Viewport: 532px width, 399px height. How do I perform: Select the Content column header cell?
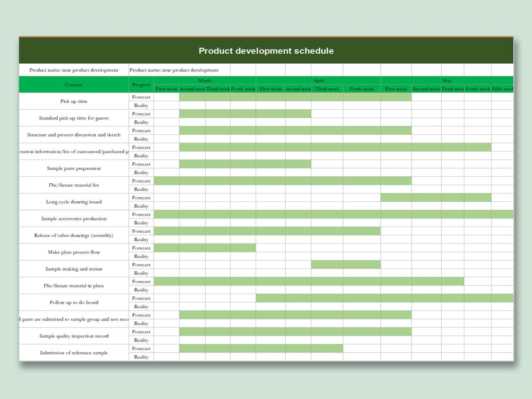[74, 85]
